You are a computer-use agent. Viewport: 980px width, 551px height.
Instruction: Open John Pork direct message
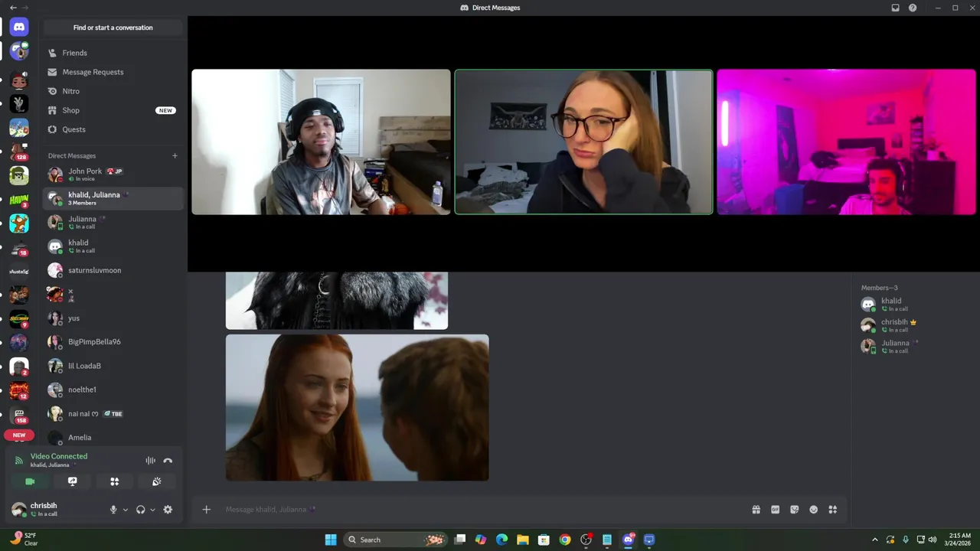[x=113, y=174]
